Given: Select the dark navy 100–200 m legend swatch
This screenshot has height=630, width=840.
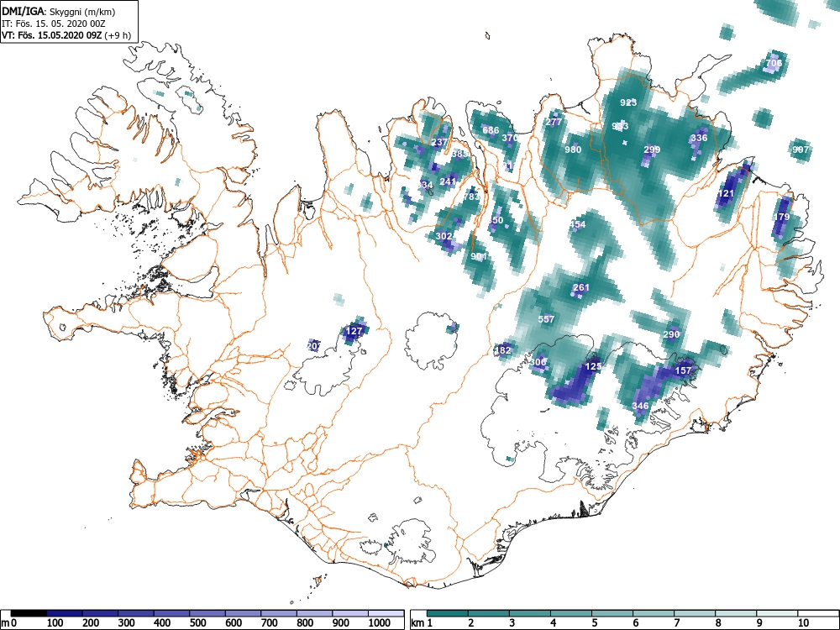Looking at the screenshot, I should (65, 613).
